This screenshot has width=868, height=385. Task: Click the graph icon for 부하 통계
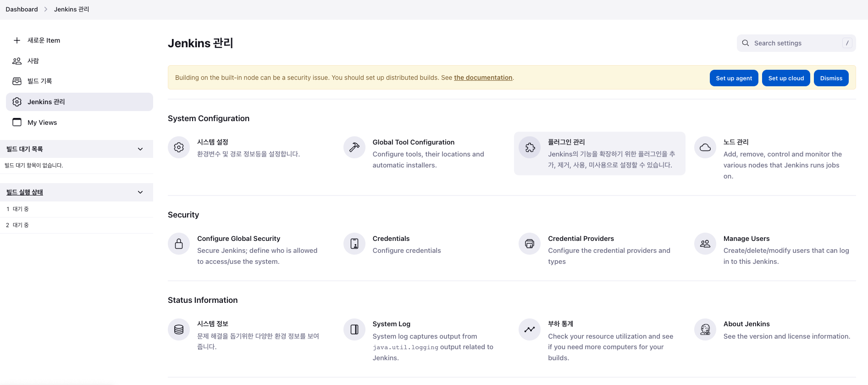pos(530,329)
